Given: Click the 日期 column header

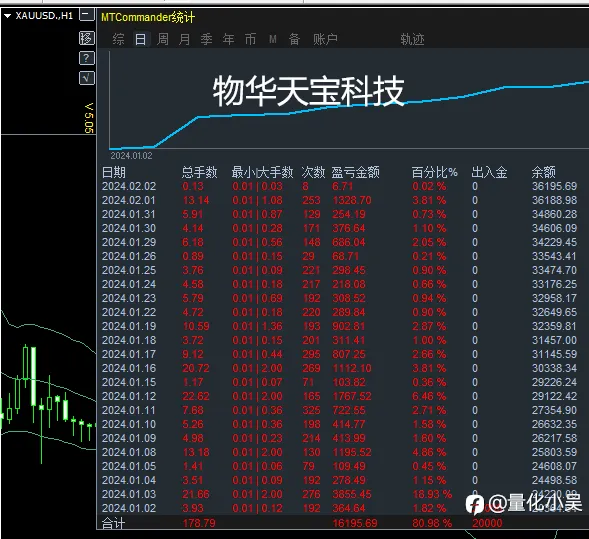Looking at the screenshot, I should pyautogui.click(x=114, y=172).
